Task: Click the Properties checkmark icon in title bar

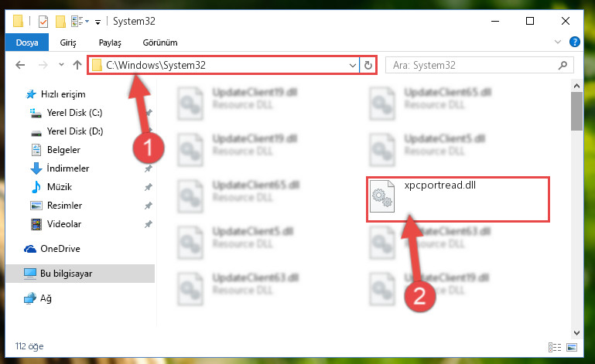Action: [43, 22]
